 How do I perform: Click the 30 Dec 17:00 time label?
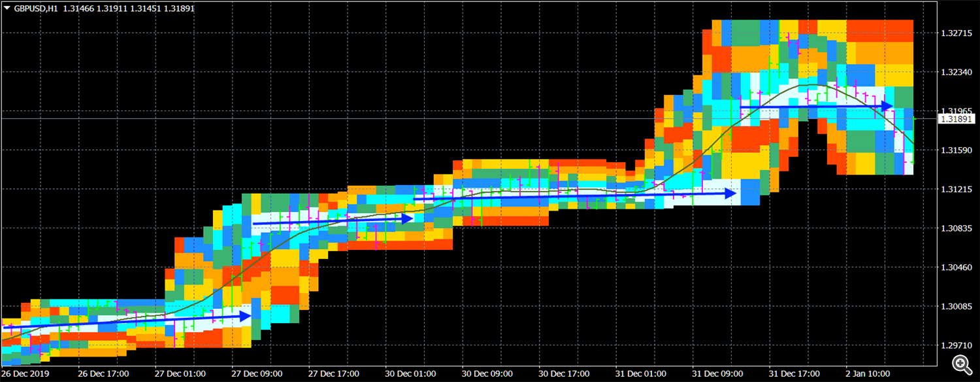(x=564, y=374)
